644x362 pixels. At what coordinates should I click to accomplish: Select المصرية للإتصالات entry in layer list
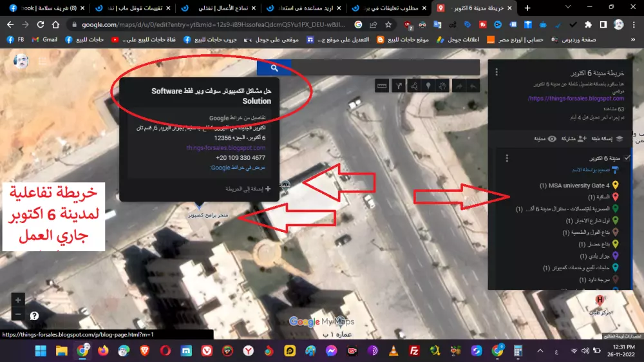[x=563, y=209]
